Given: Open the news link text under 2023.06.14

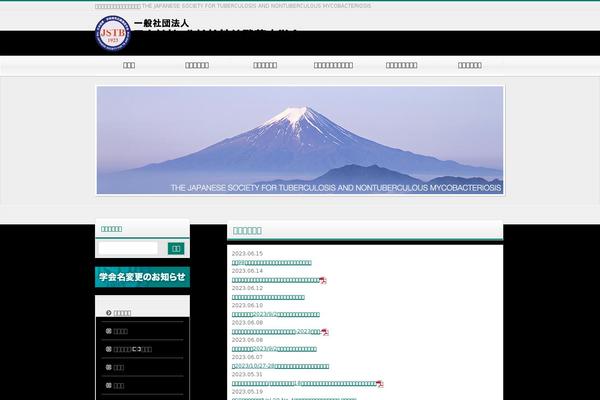Looking at the screenshot, I should point(276,280).
